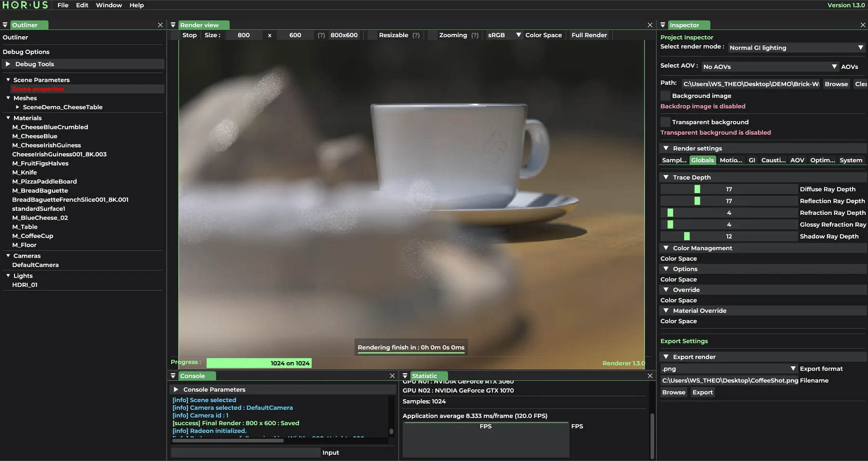
Task: Select the HDRI_01 light
Action: (25, 285)
